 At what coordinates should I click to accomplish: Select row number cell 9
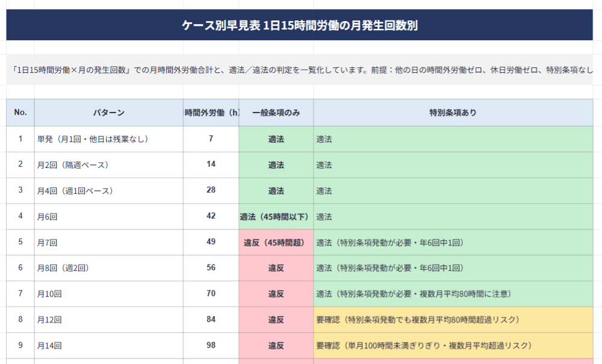pyautogui.click(x=20, y=345)
